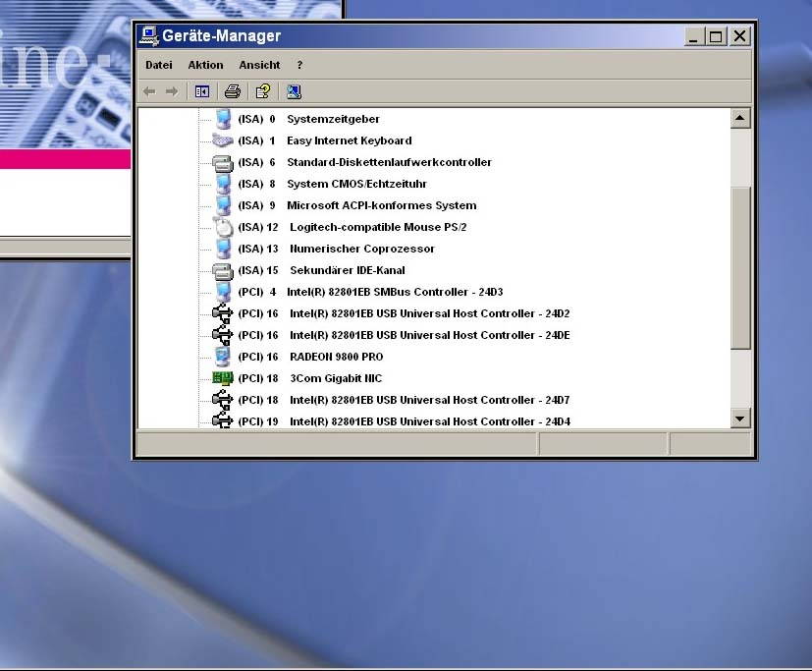Viewport: 812px width, 671px height.
Task: Click the scroll up arrow button
Action: (x=740, y=118)
